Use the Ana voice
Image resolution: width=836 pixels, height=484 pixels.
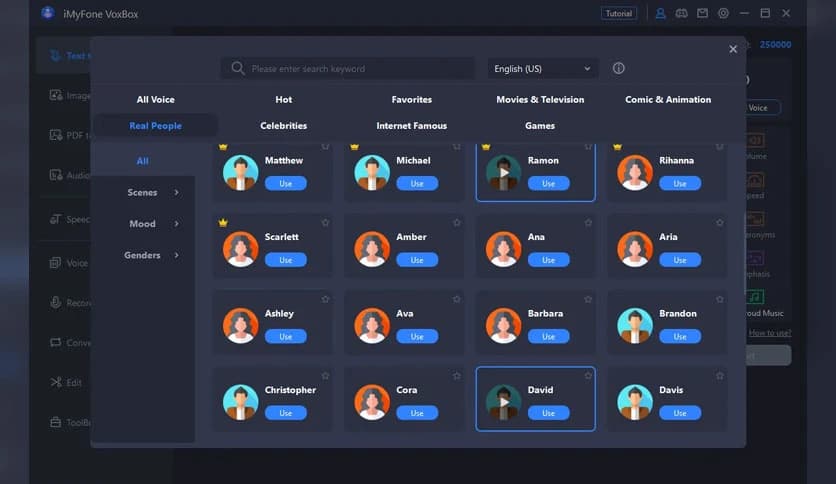(x=549, y=260)
